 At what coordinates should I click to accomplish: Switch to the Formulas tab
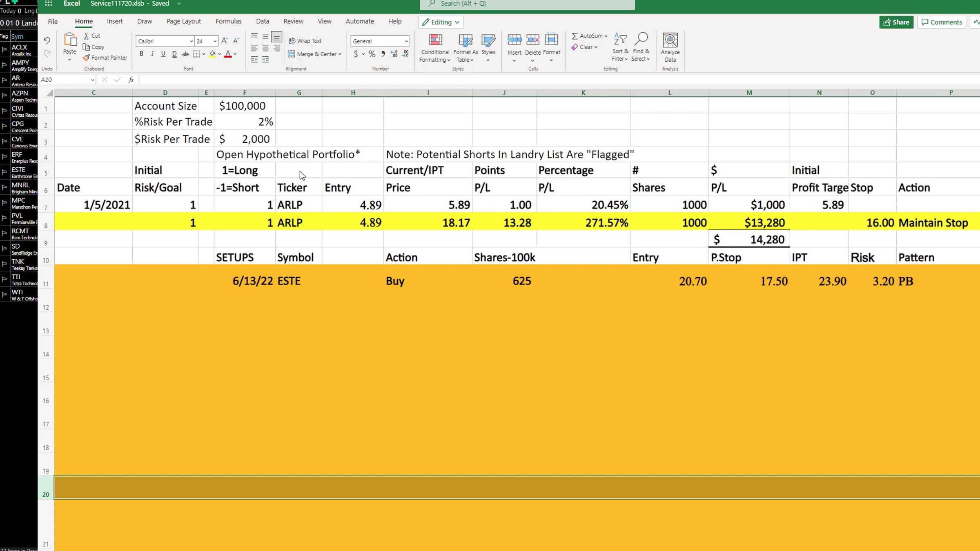[229, 21]
